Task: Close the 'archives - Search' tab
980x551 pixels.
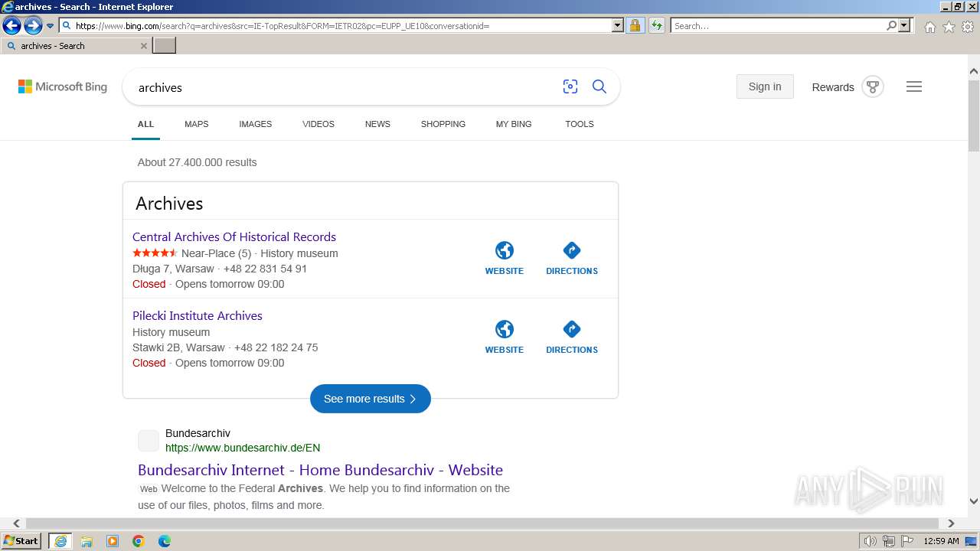Action: pos(144,46)
